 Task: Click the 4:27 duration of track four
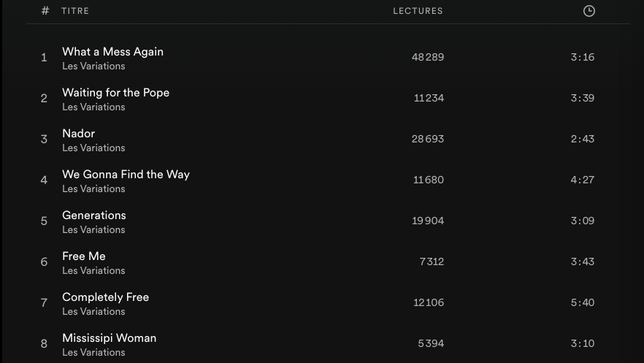click(582, 180)
